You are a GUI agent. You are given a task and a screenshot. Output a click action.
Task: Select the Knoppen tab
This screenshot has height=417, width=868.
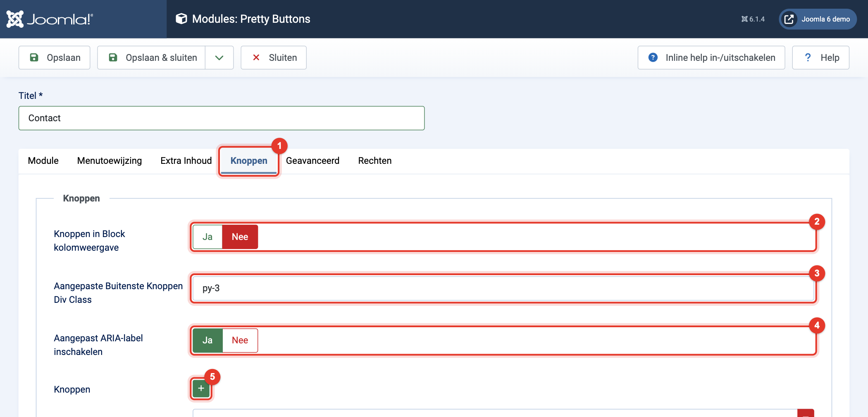click(249, 161)
